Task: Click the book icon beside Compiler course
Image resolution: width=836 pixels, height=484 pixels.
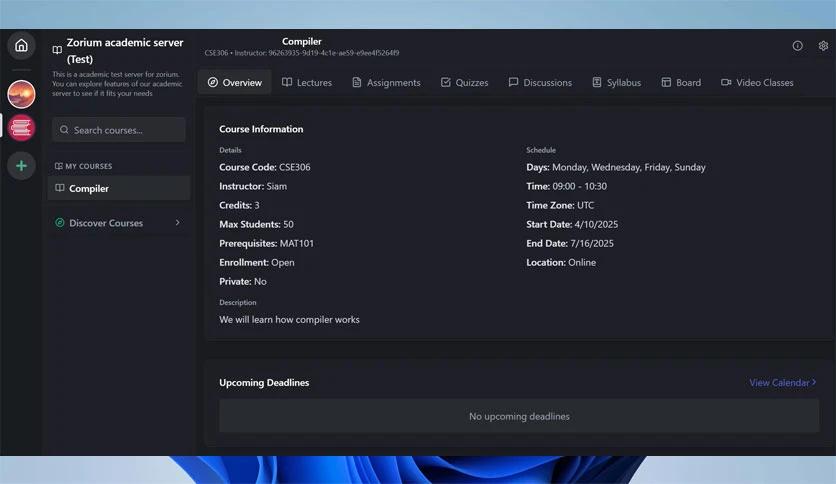Action: (x=60, y=188)
